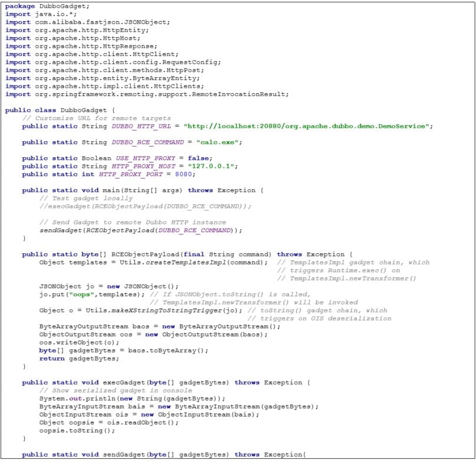Click the commented-out execGadget call
The image size is (476, 463).
(145, 206)
